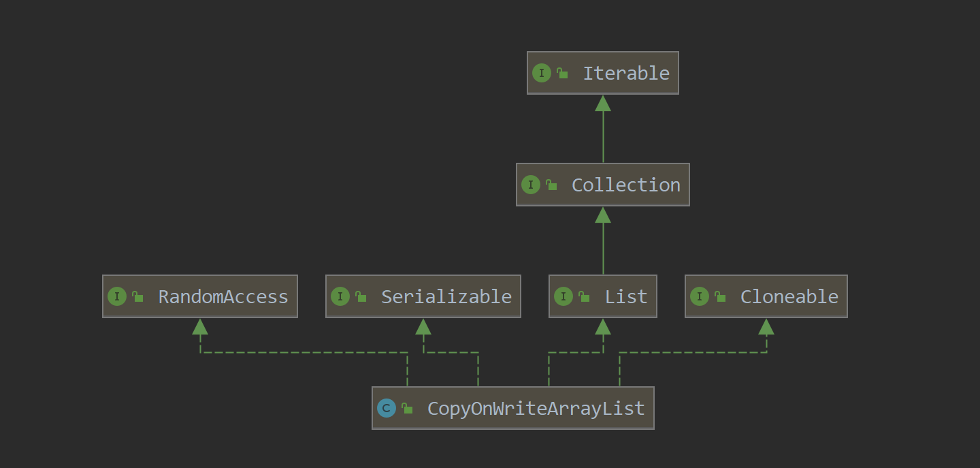The width and height of the screenshot is (980, 468).
Task: Click the interface icon on the Iterable node
Action: [x=541, y=73]
